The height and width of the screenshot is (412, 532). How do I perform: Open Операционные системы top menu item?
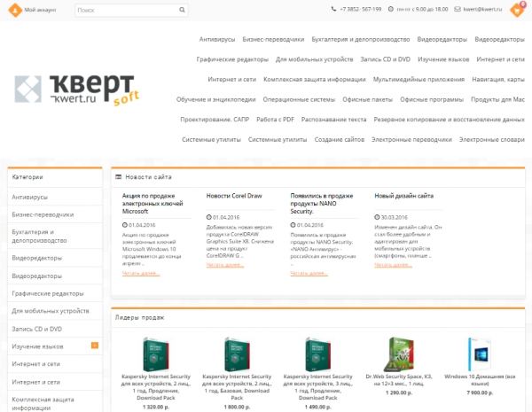[299, 99]
